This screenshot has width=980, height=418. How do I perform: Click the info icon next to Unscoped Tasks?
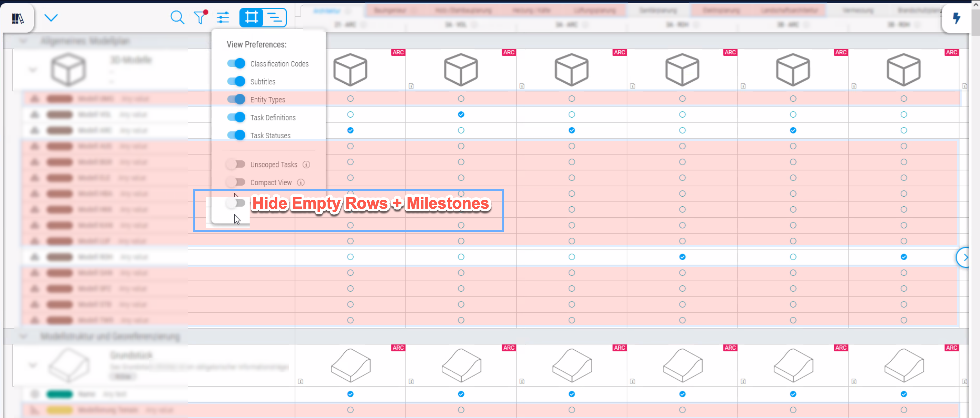pos(306,164)
